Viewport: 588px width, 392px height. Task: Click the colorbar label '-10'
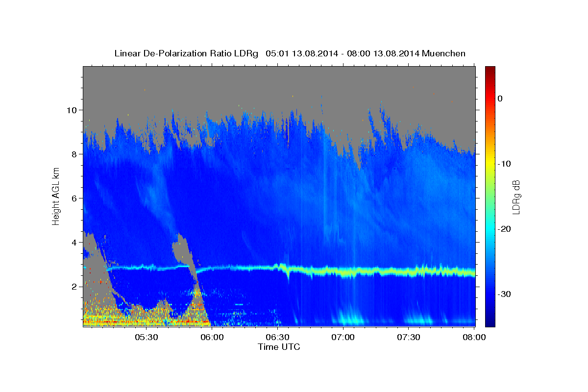[505, 164]
